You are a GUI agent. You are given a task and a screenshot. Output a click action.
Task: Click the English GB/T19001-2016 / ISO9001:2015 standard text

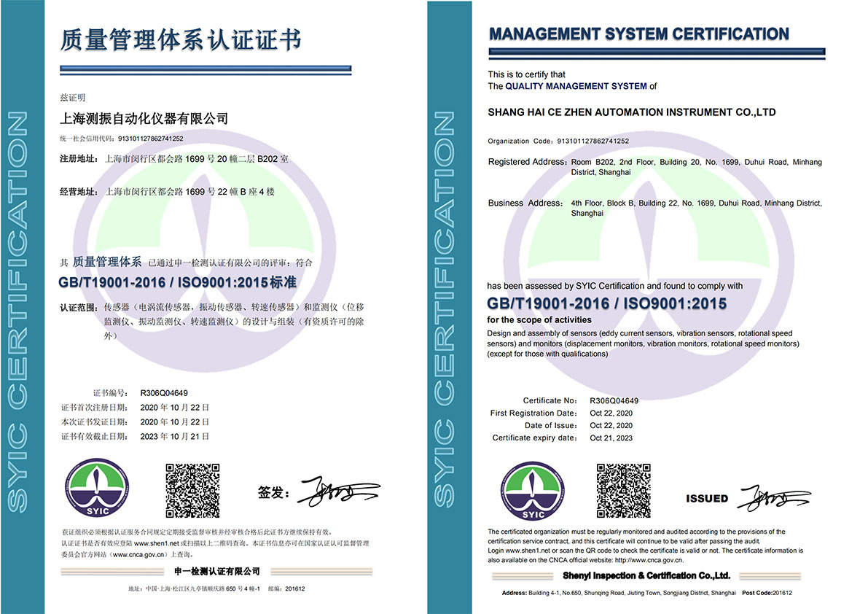point(606,303)
